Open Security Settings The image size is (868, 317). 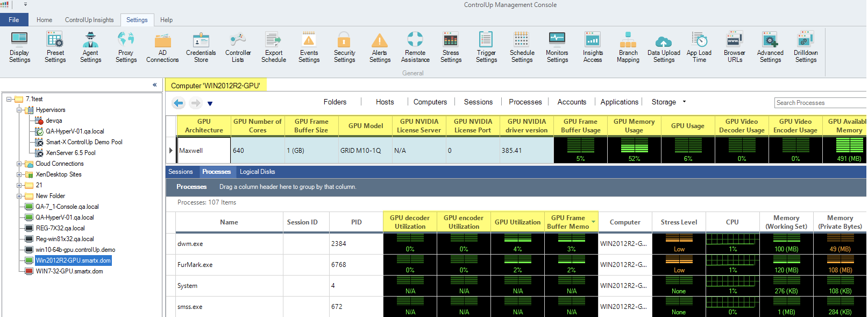344,47
